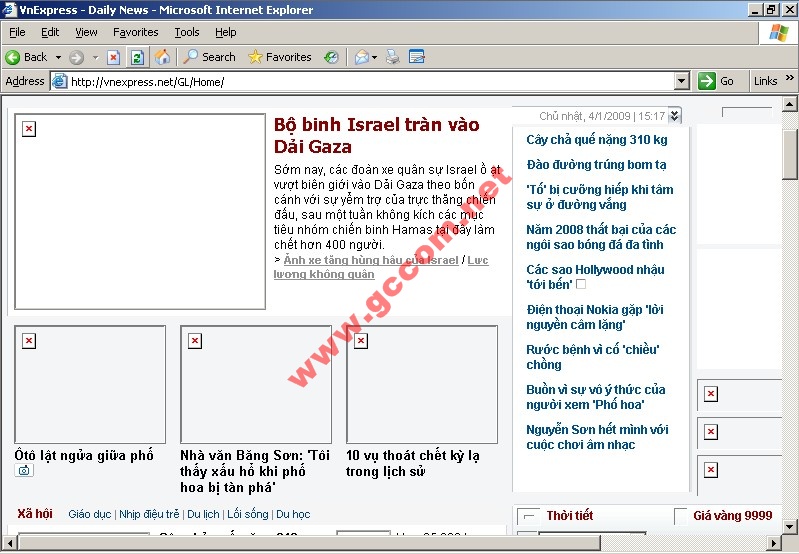
Task: Click the History toolbar icon
Action: tap(331, 57)
